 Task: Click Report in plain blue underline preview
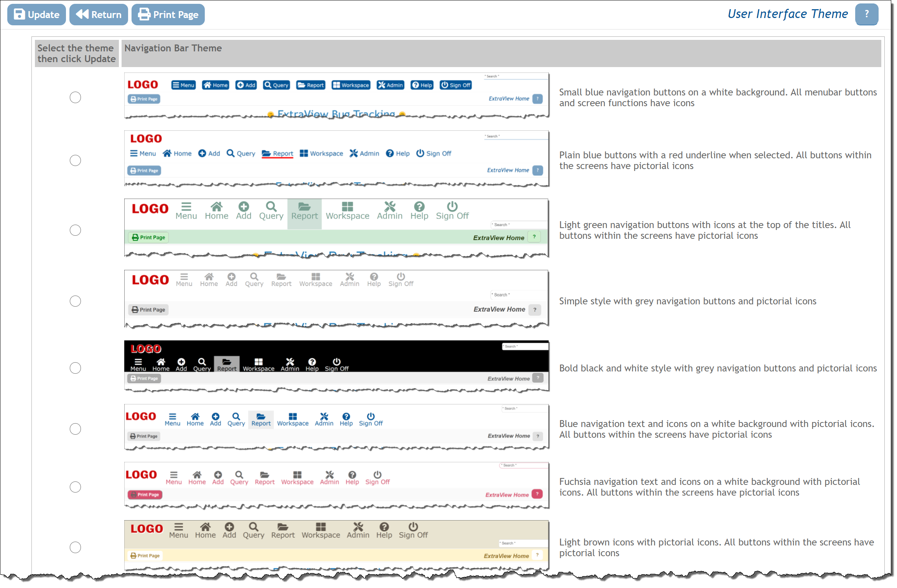coord(277,153)
